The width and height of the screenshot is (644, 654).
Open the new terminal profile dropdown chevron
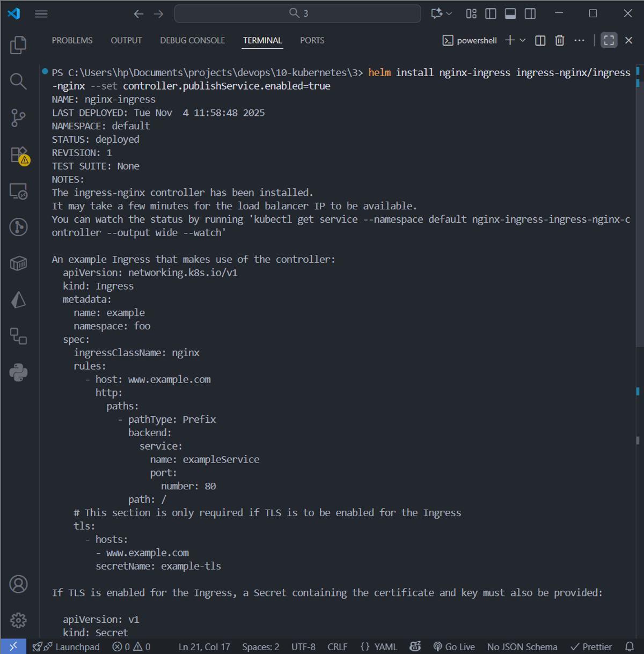tap(523, 40)
